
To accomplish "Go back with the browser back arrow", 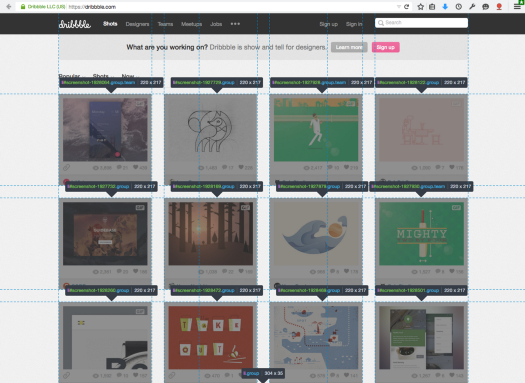I will [x=9, y=6].
